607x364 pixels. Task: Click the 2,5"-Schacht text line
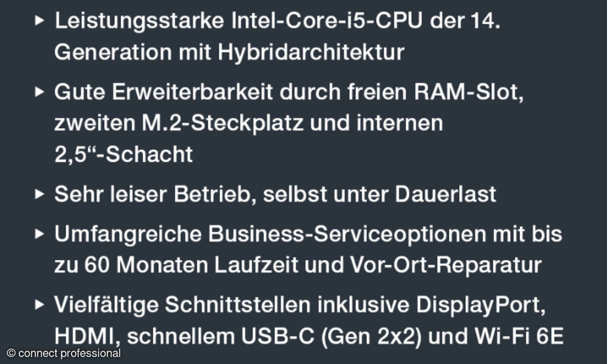[123, 154]
